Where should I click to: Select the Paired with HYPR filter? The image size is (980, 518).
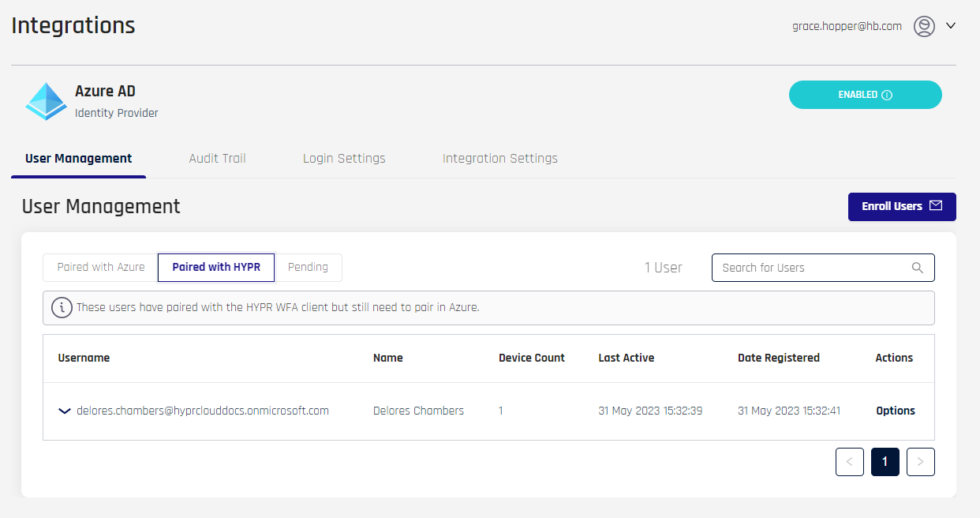click(216, 268)
